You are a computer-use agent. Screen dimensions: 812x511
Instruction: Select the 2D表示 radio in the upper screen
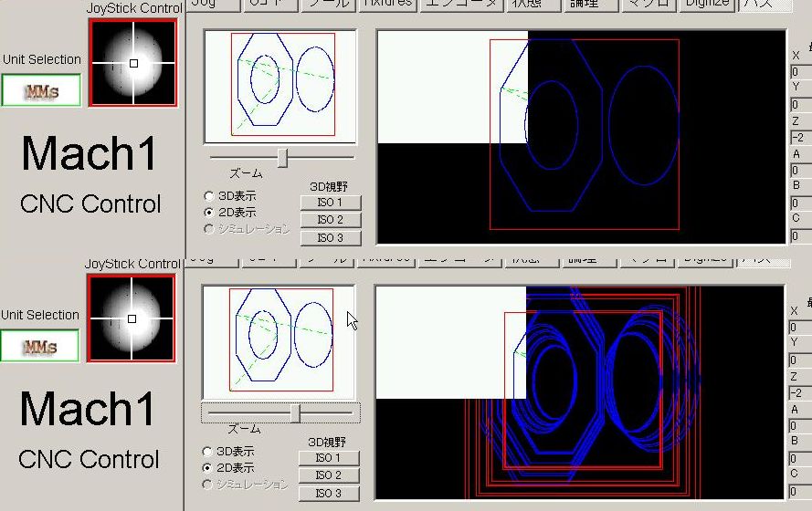coord(230,213)
